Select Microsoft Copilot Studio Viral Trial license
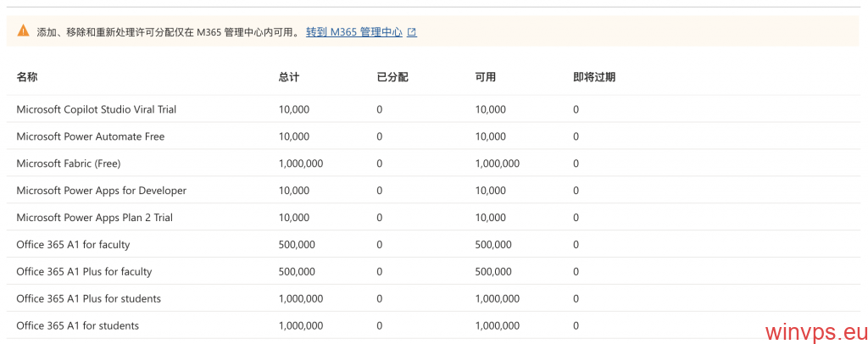Image resolution: width=868 pixels, height=344 pixels. point(97,109)
